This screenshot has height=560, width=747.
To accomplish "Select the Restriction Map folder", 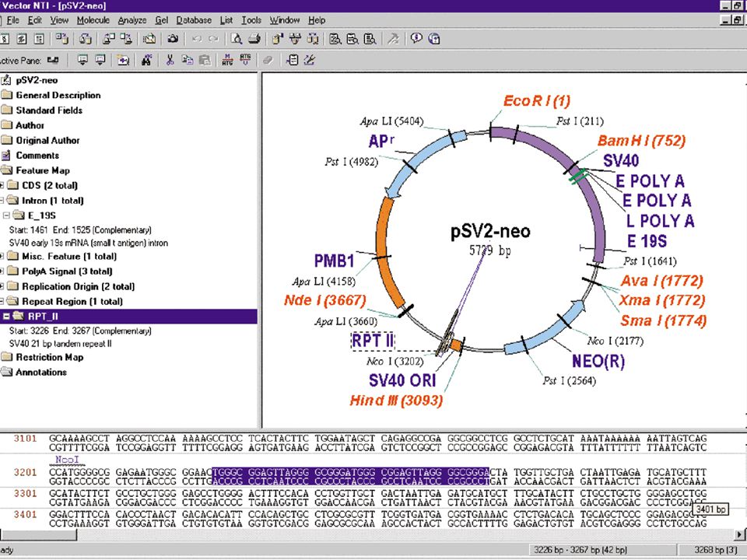I will click(x=50, y=357).
